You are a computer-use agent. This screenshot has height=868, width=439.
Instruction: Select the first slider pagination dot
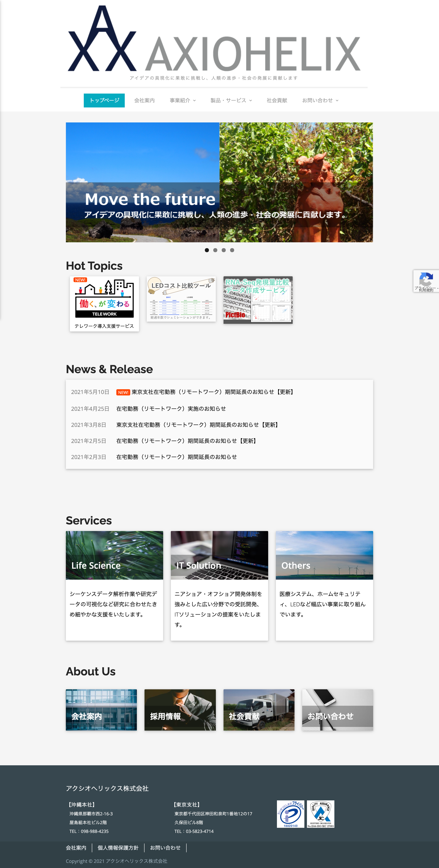[x=207, y=250]
